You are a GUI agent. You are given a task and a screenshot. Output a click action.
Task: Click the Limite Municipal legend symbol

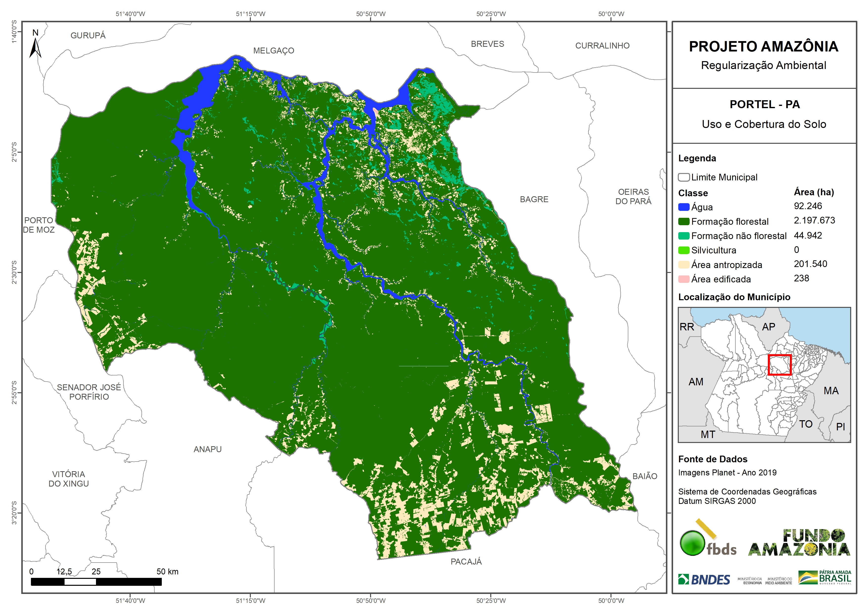coord(683,177)
